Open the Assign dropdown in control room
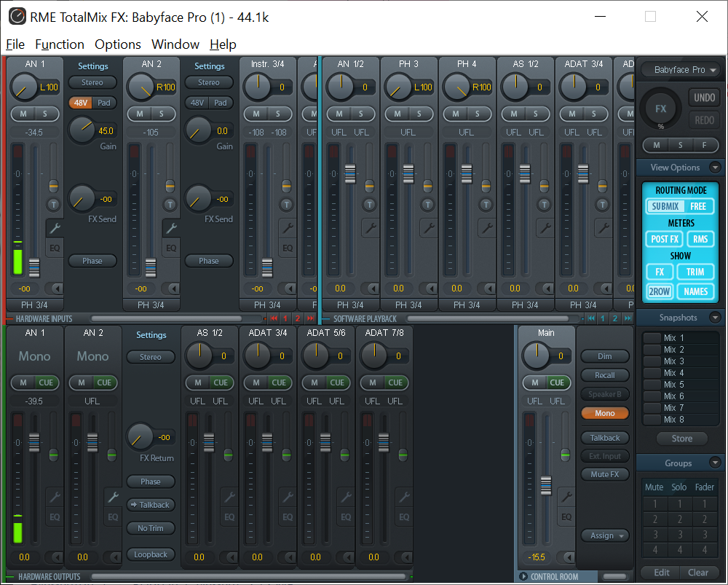Screen dimensions: 728x585 coord(604,535)
